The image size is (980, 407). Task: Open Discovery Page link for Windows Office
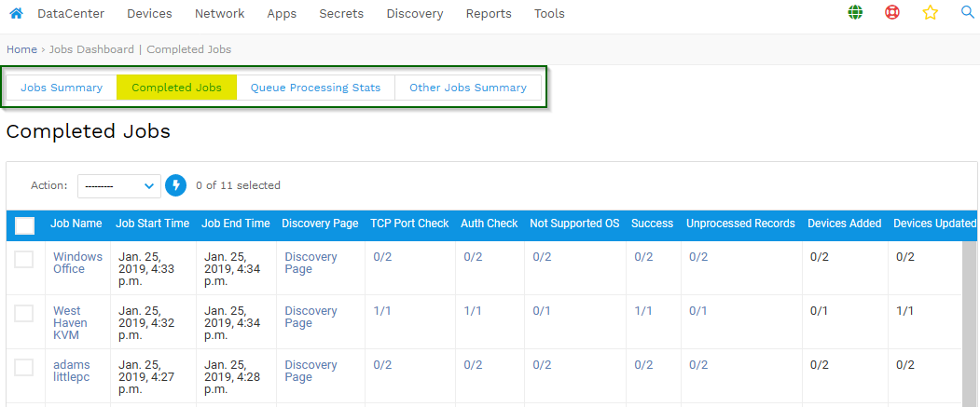click(311, 263)
